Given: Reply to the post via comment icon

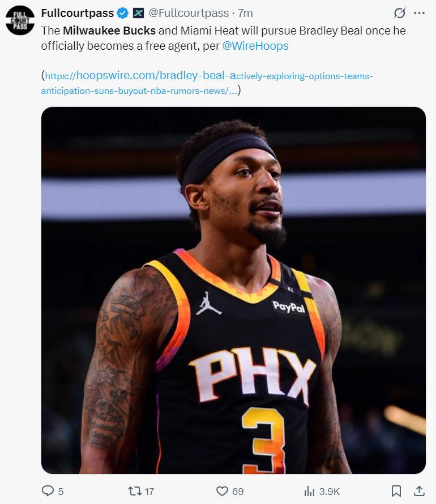Looking at the screenshot, I should (48, 490).
